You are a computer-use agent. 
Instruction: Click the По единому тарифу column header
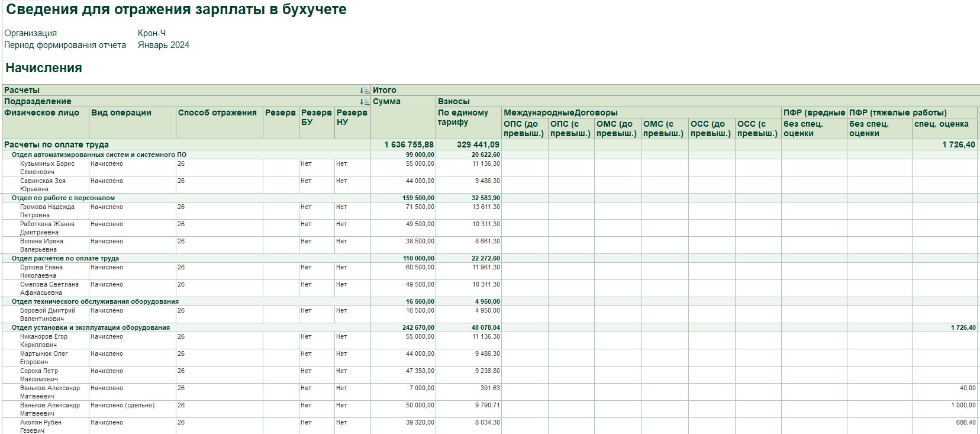click(x=463, y=117)
